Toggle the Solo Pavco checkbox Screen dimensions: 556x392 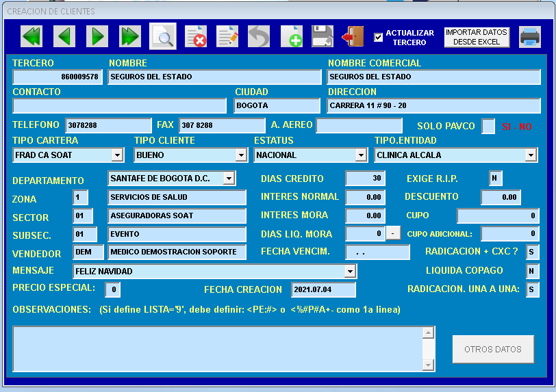(488, 126)
